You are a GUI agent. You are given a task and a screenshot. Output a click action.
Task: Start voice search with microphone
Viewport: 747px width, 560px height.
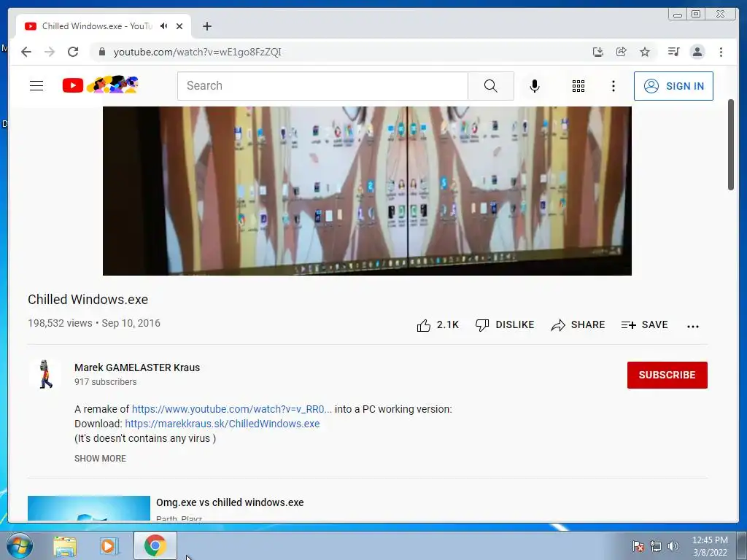click(535, 86)
